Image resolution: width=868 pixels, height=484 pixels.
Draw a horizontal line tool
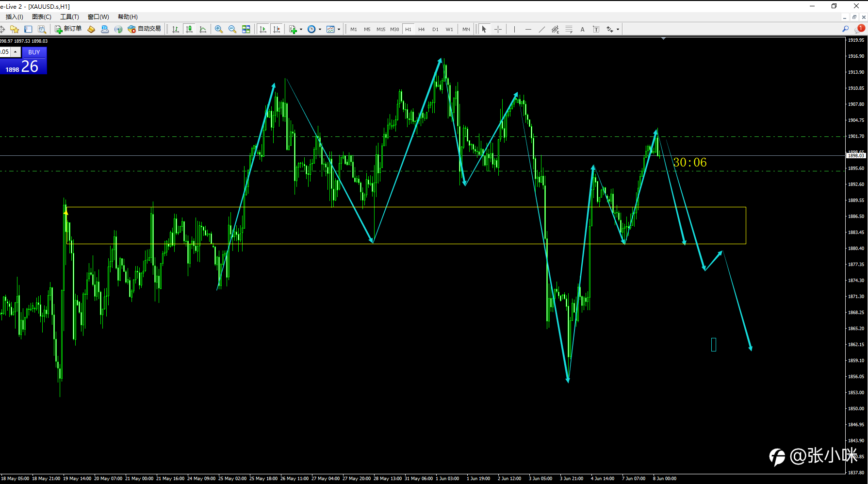tap(528, 29)
